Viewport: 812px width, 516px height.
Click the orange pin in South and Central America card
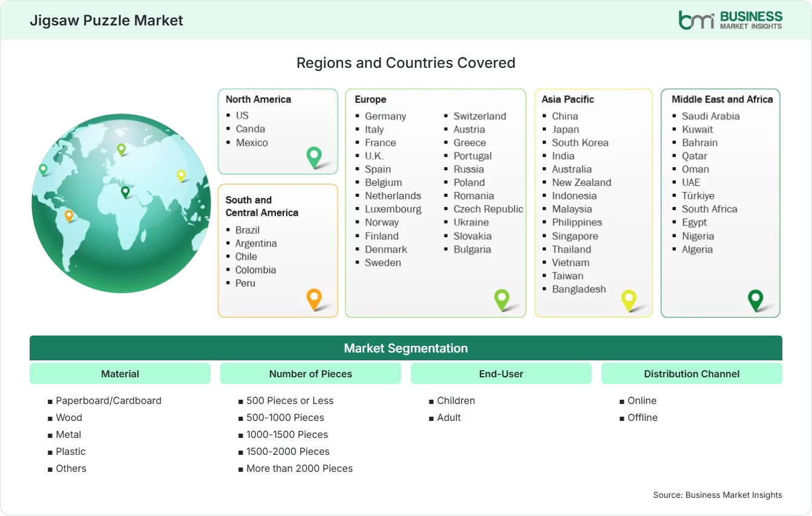pos(313,299)
